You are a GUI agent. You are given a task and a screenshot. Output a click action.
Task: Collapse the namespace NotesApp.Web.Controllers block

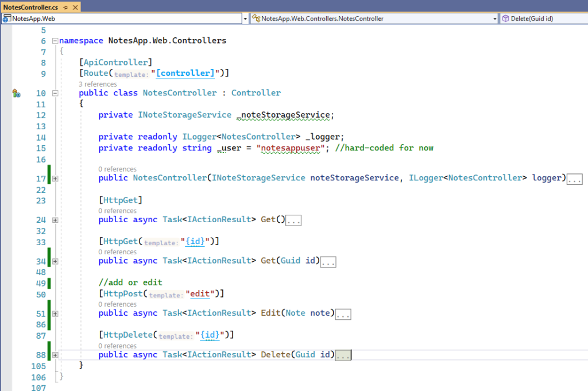tap(55, 41)
